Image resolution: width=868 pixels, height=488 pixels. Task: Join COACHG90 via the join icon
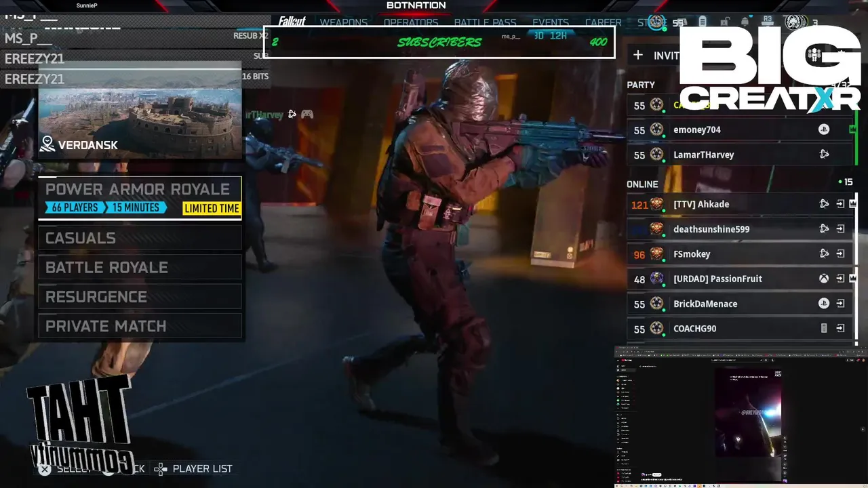pyautogui.click(x=840, y=329)
